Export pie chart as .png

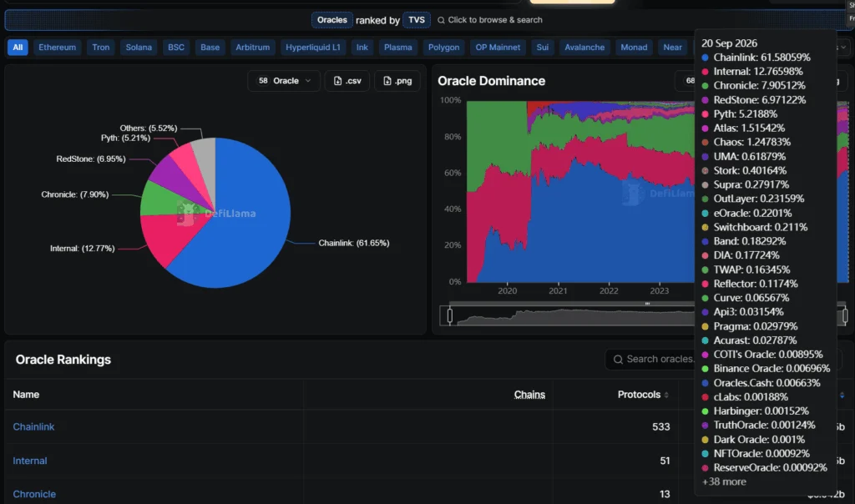pyautogui.click(x=397, y=81)
